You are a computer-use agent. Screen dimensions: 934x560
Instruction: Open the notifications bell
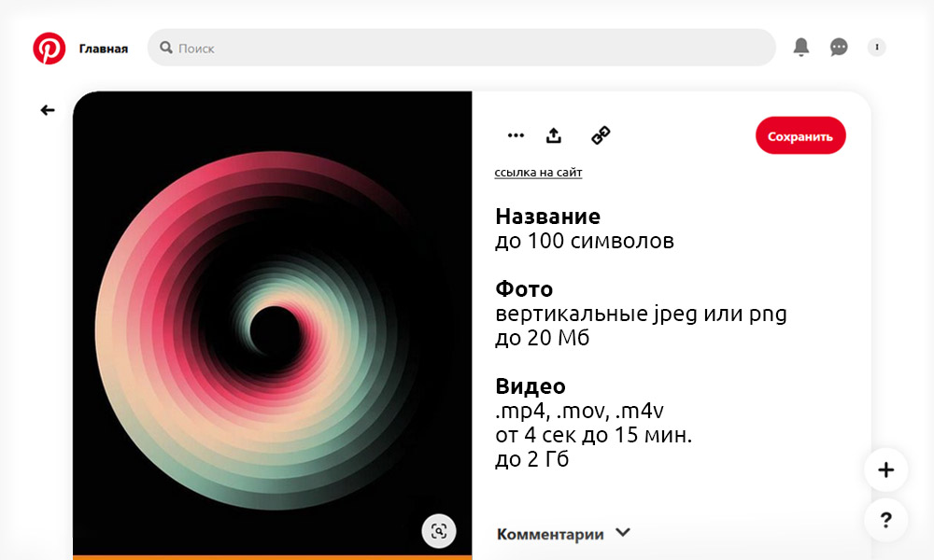(x=800, y=48)
